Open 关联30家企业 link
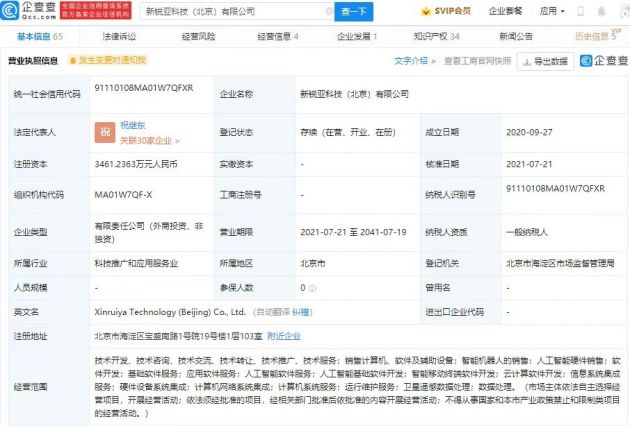Viewport: 630px width, 426px height. click(x=149, y=140)
